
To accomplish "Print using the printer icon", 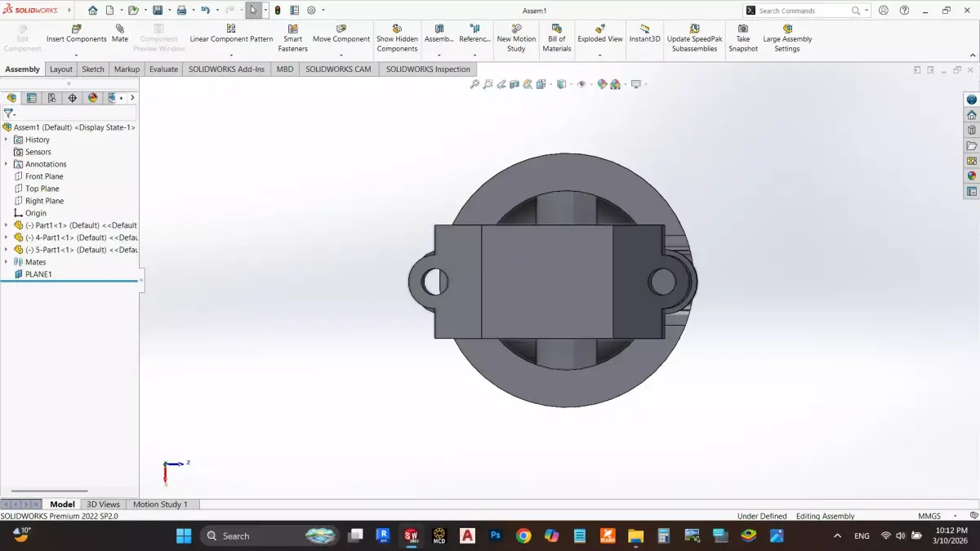I will (x=181, y=11).
